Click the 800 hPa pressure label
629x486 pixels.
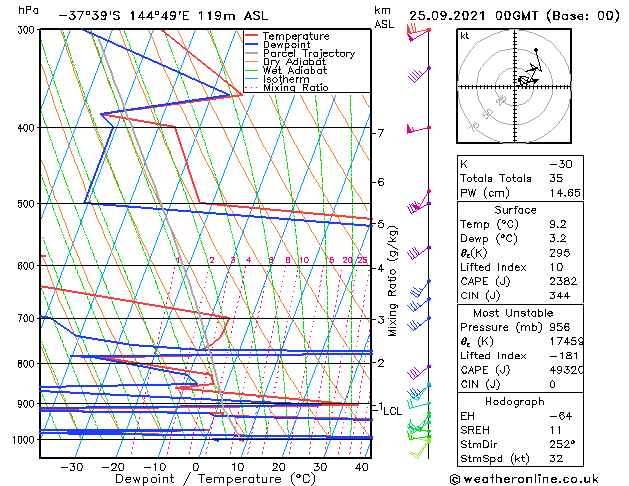click(x=28, y=364)
